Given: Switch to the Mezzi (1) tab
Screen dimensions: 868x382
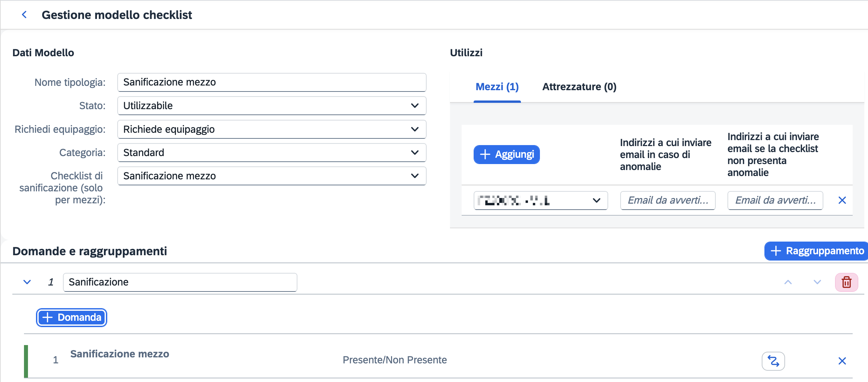Looking at the screenshot, I should point(497,87).
